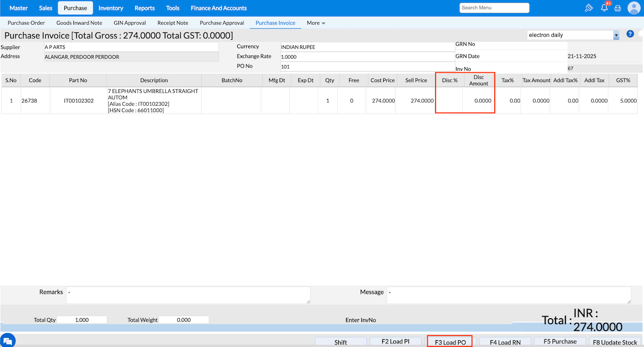Click the blue help question mark icon
644x347 pixels.
(630, 34)
